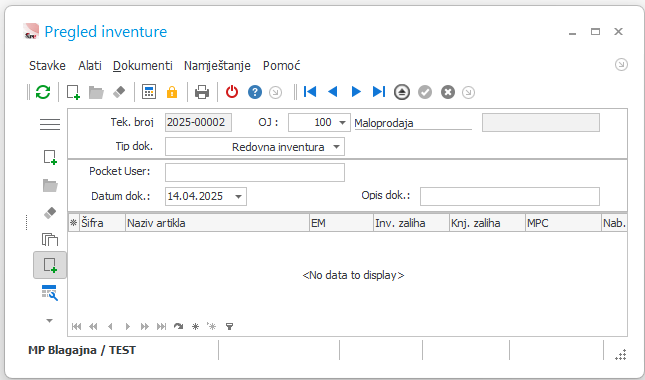Open sidebar hamburger menu icon

point(50,124)
